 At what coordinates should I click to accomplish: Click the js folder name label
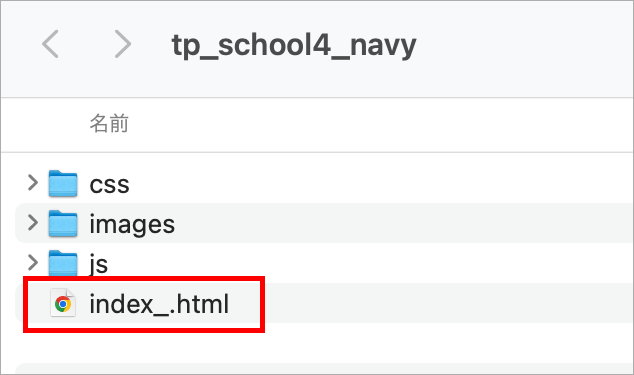[99, 265]
